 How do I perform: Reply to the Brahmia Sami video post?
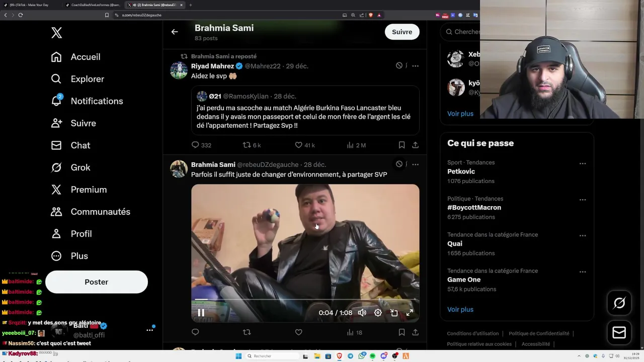[x=195, y=332]
